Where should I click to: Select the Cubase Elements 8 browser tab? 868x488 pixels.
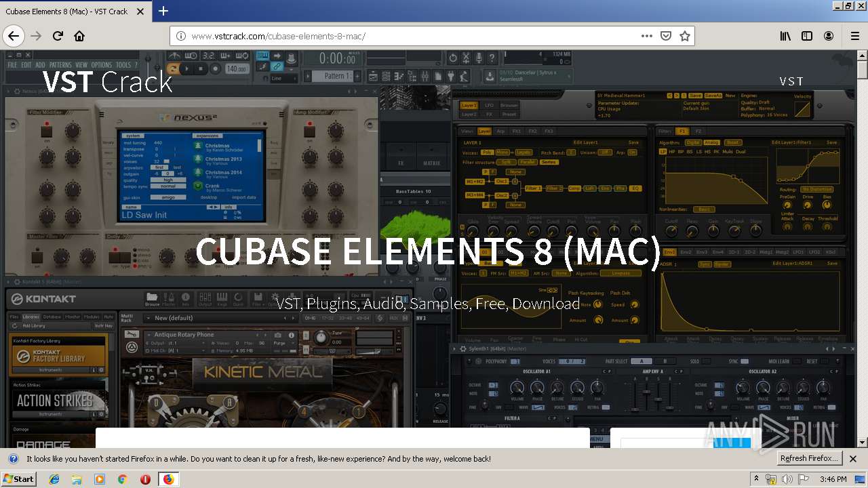(75, 11)
